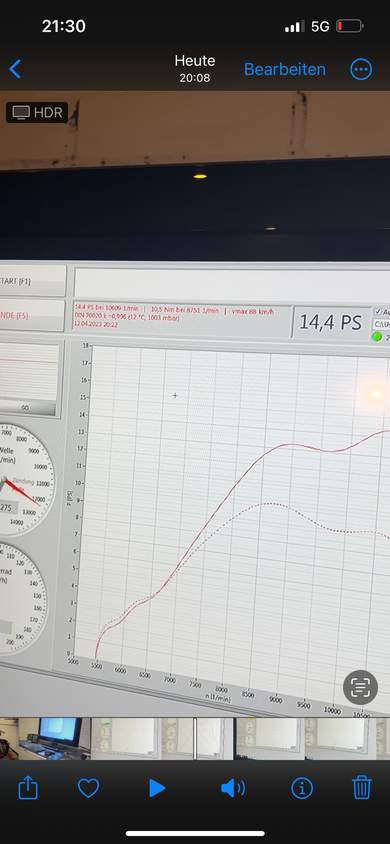
Task: Open the ellipsis more-options menu
Action: pyautogui.click(x=361, y=69)
